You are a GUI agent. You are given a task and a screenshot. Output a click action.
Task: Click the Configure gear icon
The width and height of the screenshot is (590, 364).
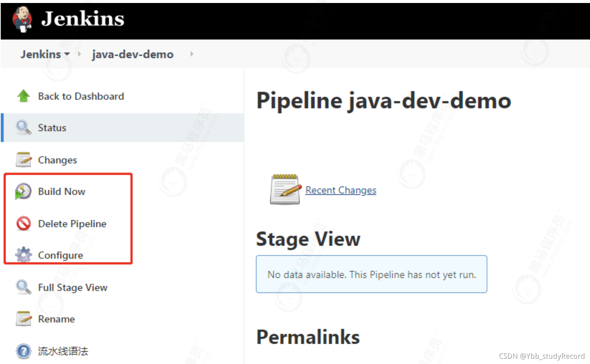[24, 255]
